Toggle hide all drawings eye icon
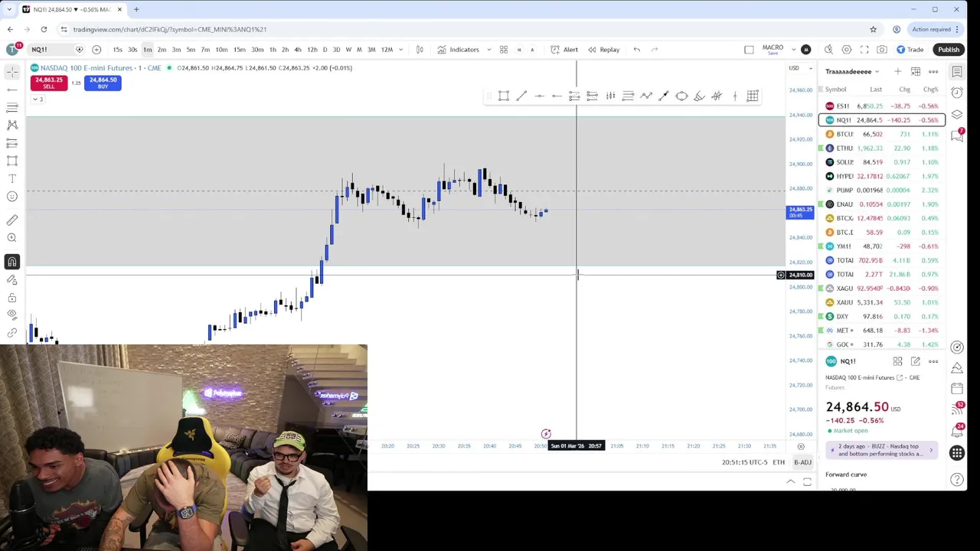The image size is (980, 551). pyautogui.click(x=11, y=315)
